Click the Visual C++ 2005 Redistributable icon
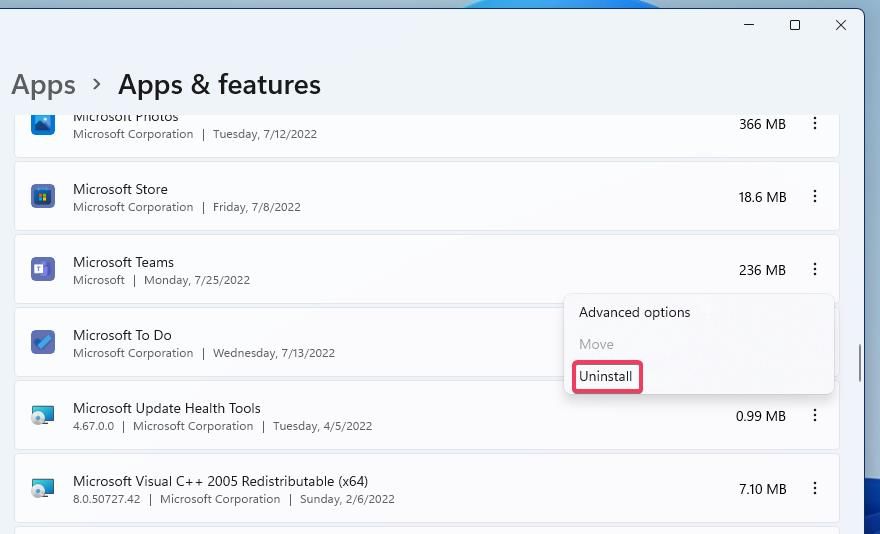 click(x=43, y=489)
